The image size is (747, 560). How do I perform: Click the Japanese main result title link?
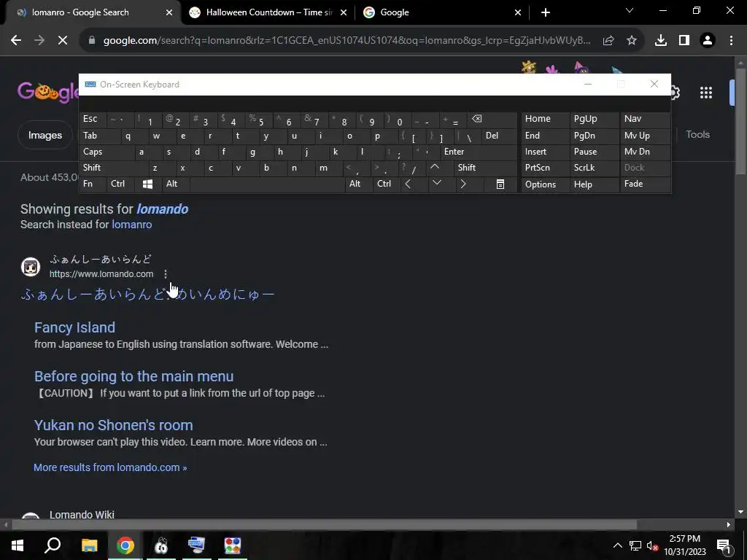click(x=147, y=295)
